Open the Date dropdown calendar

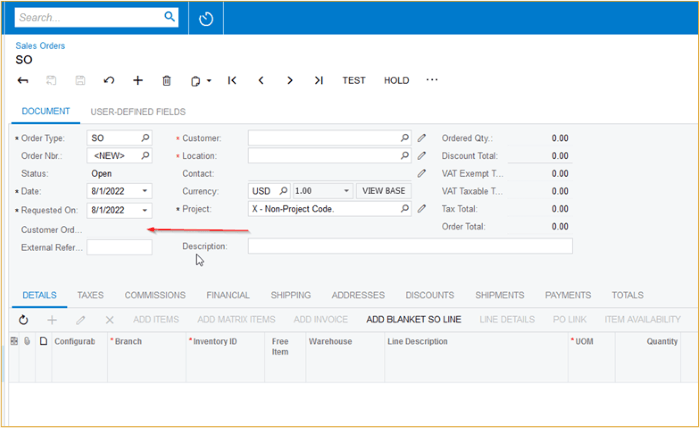pos(145,191)
